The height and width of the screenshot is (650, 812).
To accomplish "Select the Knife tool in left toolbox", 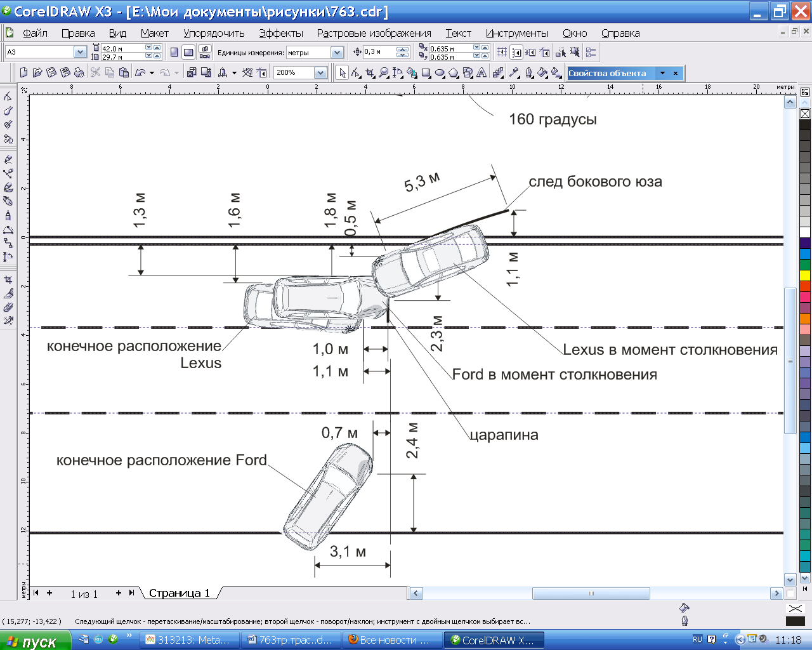I will (x=8, y=293).
